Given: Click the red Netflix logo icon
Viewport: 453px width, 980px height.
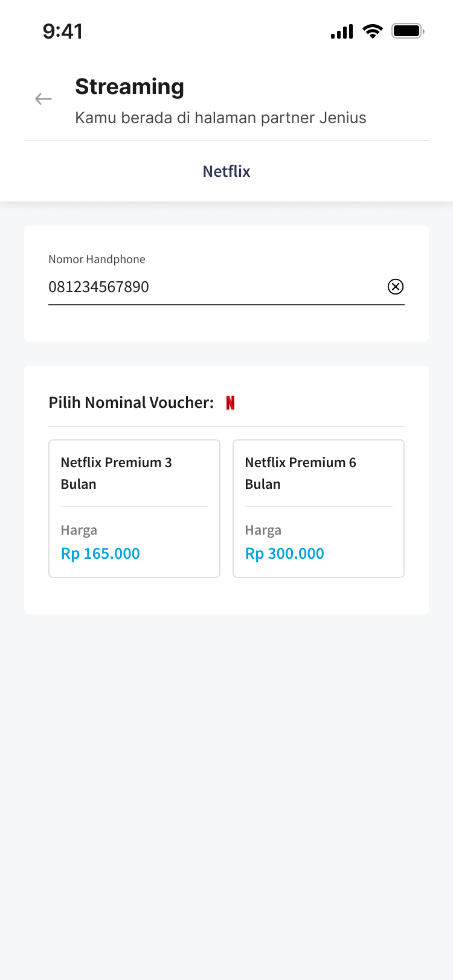Looking at the screenshot, I should [x=230, y=402].
